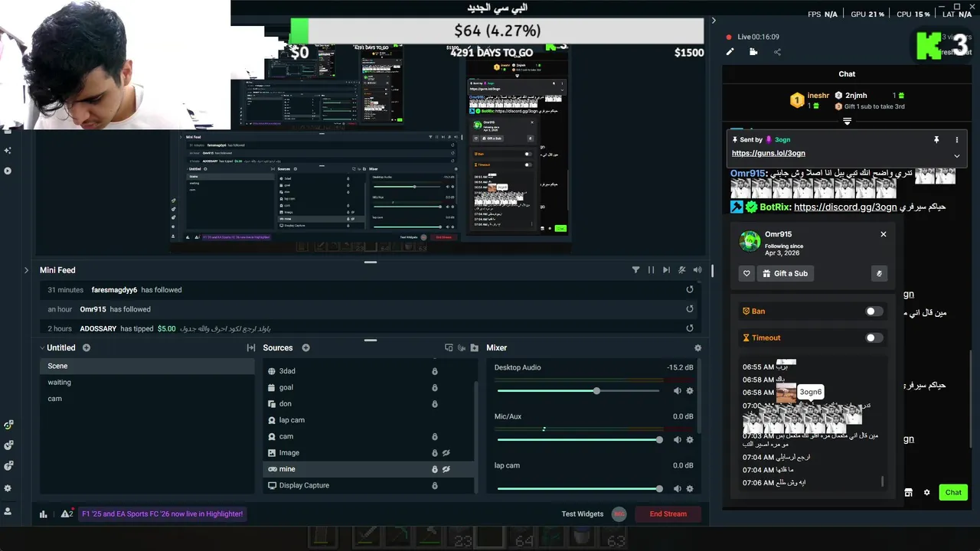This screenshot has width=980, height=551.
Task: Open the guns.lol/3ogn pinned link
Action: pos(768,153)
